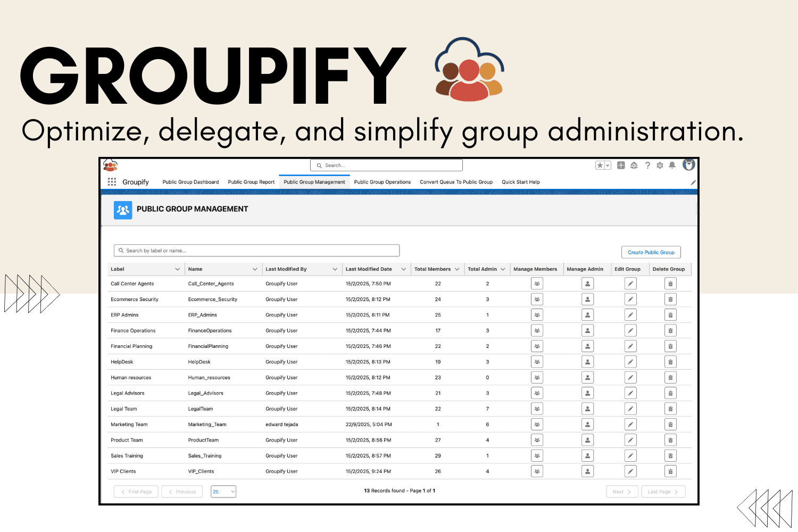798x532 pixels.
Task: Click the Previous page button
Action: 182,492
